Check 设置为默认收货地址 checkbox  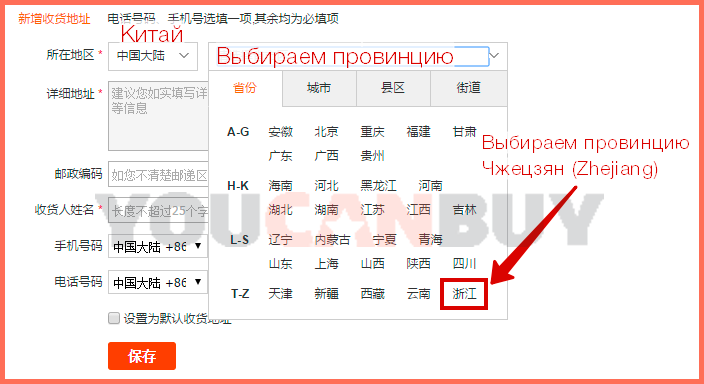pos(114,318)
